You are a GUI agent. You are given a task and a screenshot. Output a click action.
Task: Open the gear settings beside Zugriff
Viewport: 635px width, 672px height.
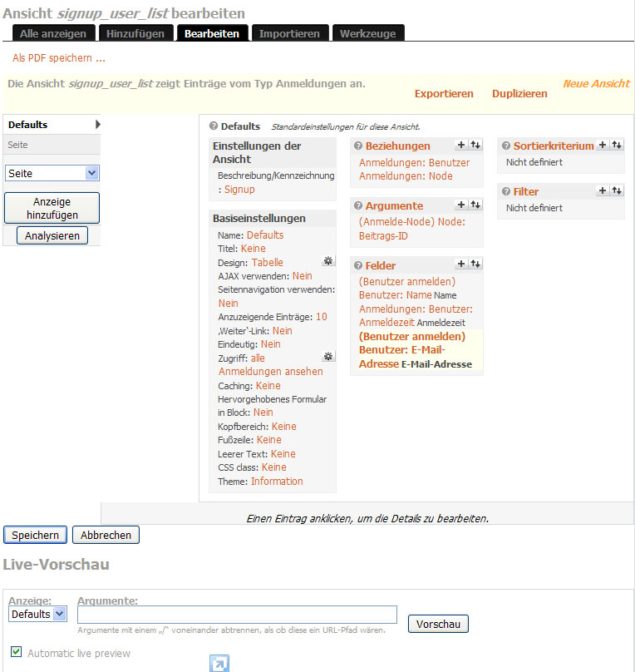point(328,357)
